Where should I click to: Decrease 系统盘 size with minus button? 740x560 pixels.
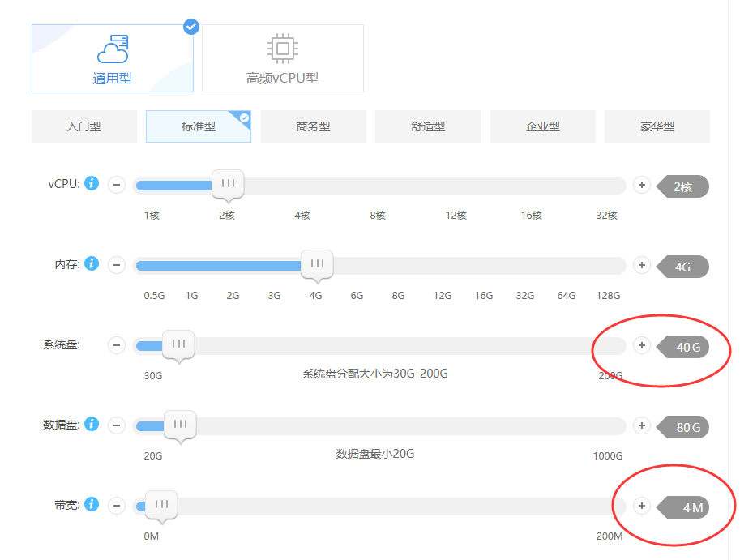[x=117, y=346]
